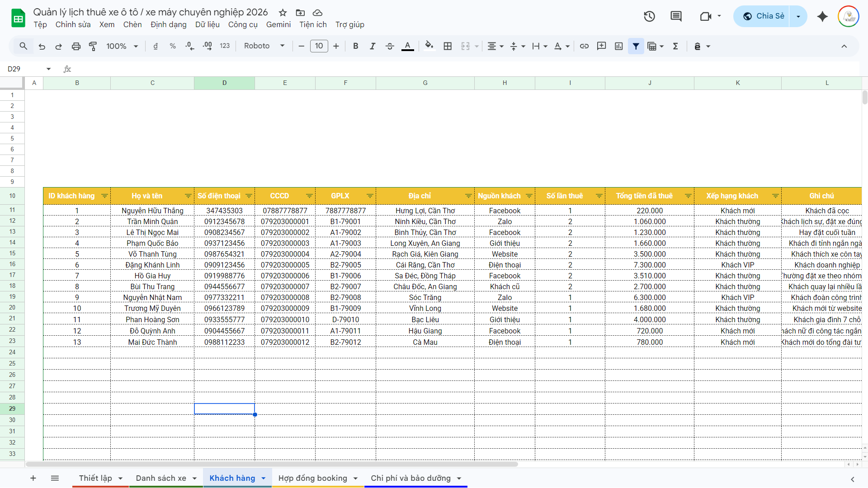This screenshot has width=868, height=488.
Task: Open the filter dropdown on 'Nguồn khách' column
Action: pyautogui.click(x=529, y=196)
